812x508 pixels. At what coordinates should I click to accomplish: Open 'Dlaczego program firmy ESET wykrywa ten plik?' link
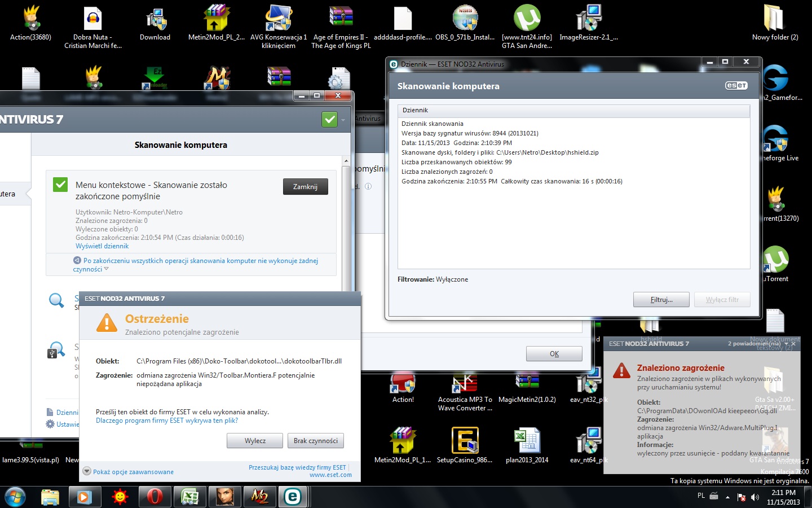(x=167, y=421)
